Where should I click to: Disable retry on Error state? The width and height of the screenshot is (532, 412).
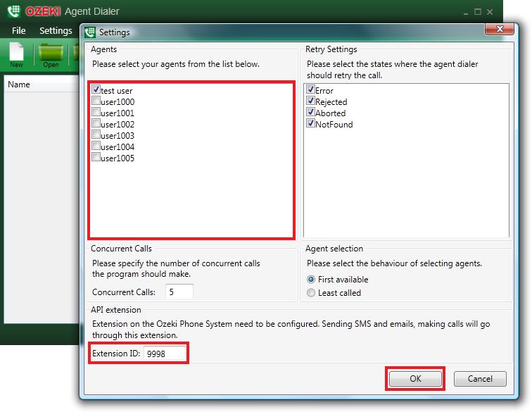(310, 90)
